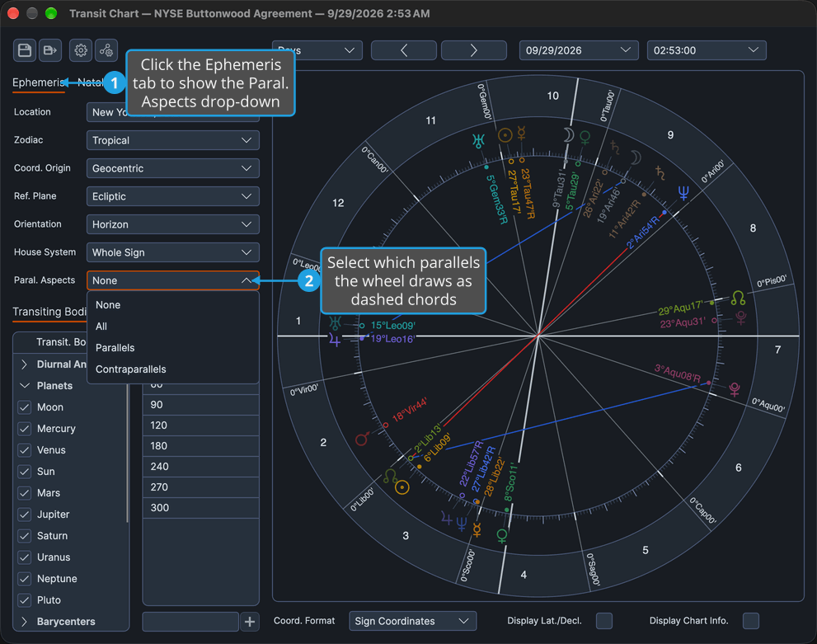Click the Sun glyph near 27°Tau17
Image resolution: width=817 pixels, height=644 pixels.
pos(505,135)
